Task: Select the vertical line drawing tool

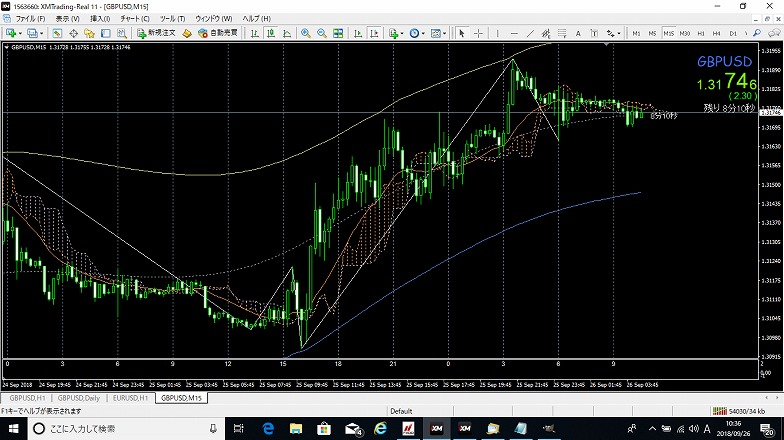Action: (x=496, y=33)
